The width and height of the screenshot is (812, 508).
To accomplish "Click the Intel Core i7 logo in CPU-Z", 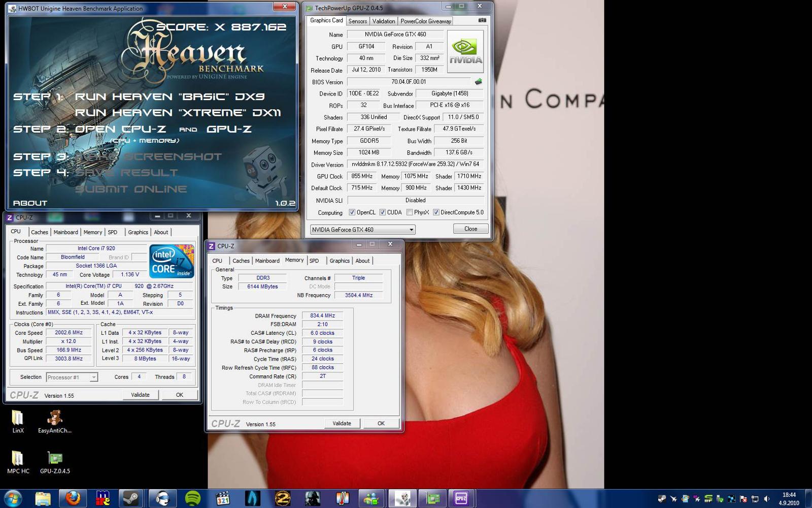I will coord(172,261).
